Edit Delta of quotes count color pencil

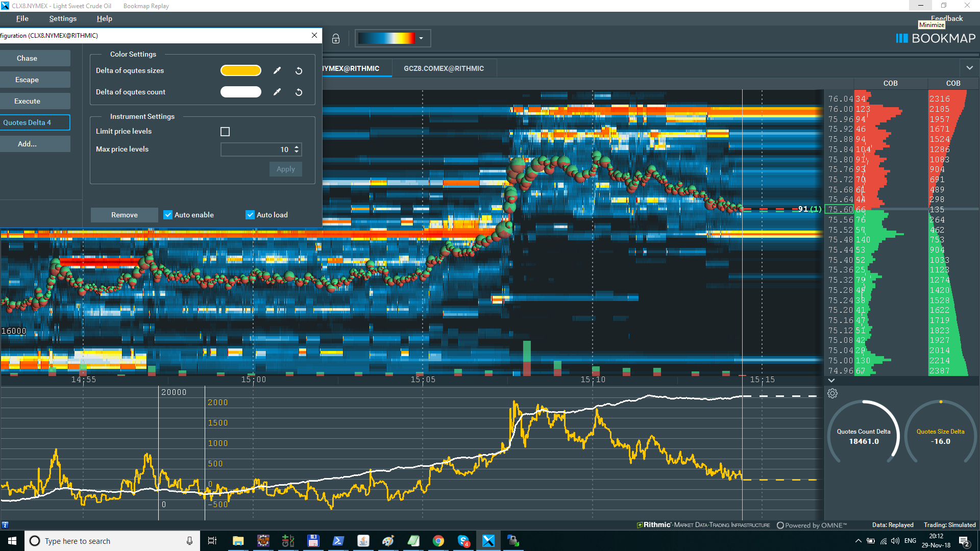[x=277, y=92]
